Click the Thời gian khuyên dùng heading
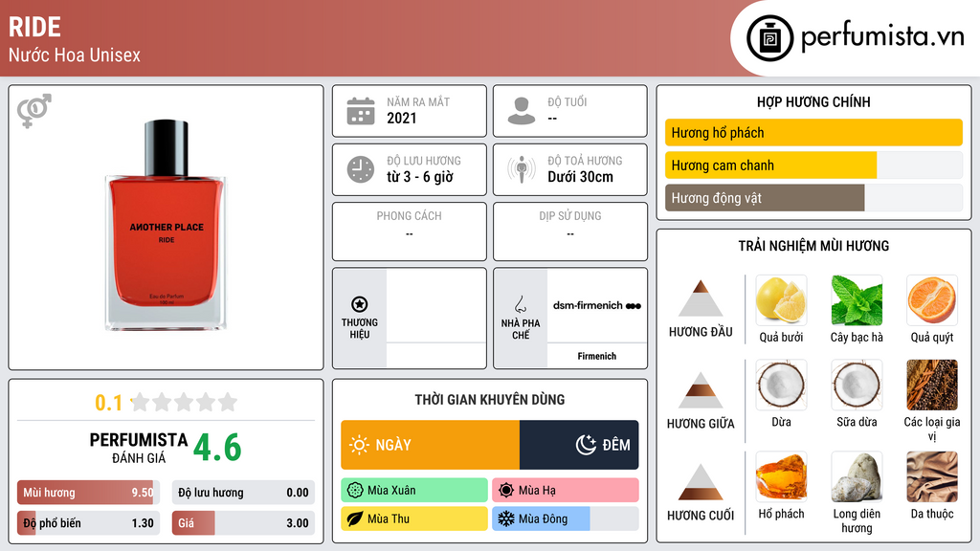Viewport: 980px width, 551px height. [490, 400]
